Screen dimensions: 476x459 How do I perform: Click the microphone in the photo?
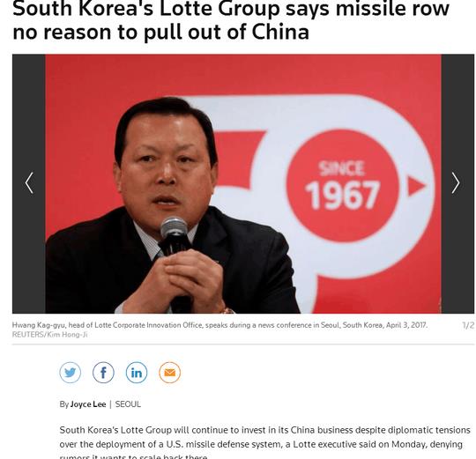coord(175,237)
